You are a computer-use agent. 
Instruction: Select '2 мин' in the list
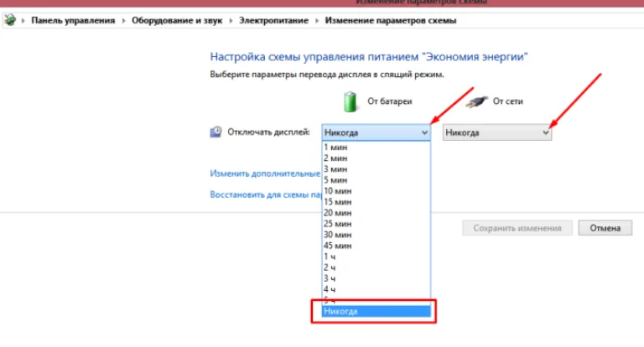click(x=376, y=158)
